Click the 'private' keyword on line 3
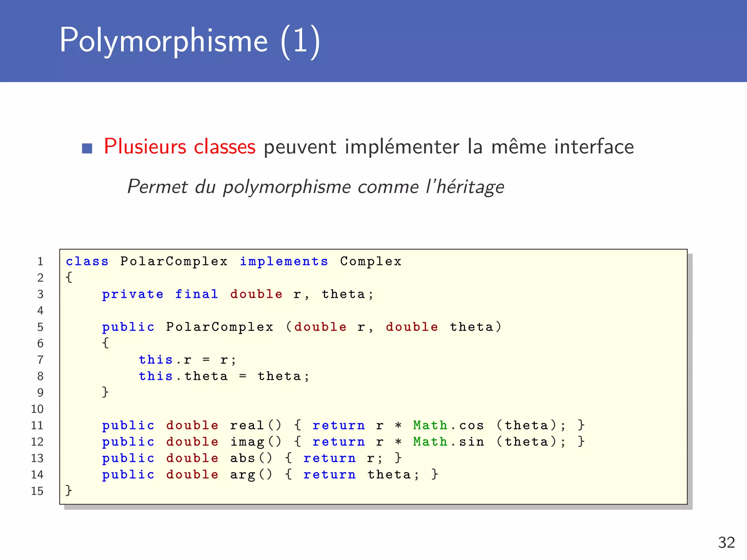This screenshot has height=560, width=747. (133, 294)
